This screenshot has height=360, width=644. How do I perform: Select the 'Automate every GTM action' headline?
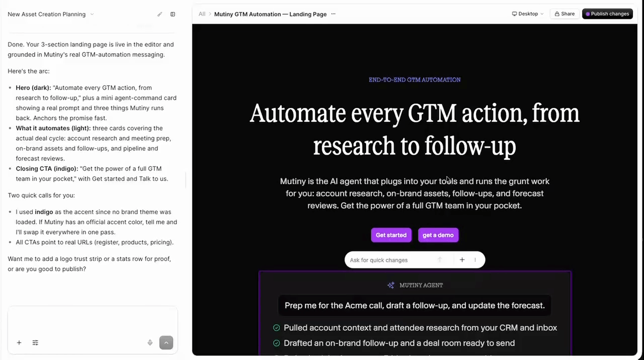pos(415,129)
